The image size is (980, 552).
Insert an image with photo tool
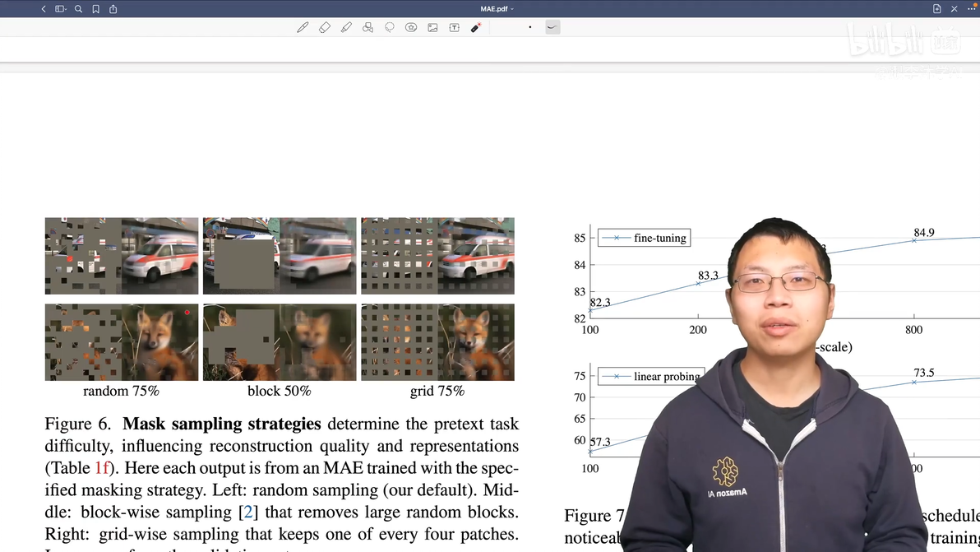tap(432, 27)
